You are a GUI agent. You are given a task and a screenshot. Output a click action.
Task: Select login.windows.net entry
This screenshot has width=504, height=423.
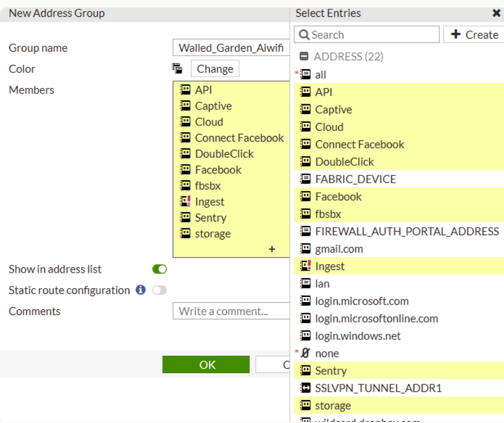tap(399, 336)
